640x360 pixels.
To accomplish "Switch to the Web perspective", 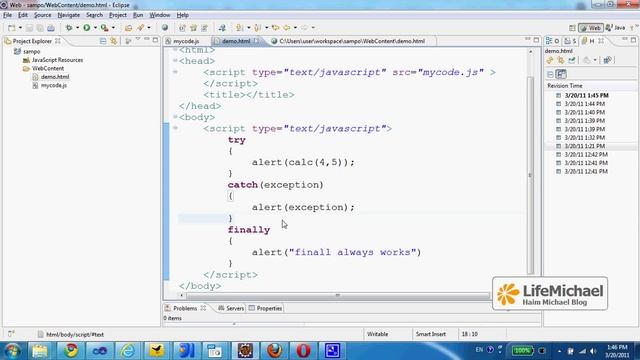I will (x=590, y=28).
